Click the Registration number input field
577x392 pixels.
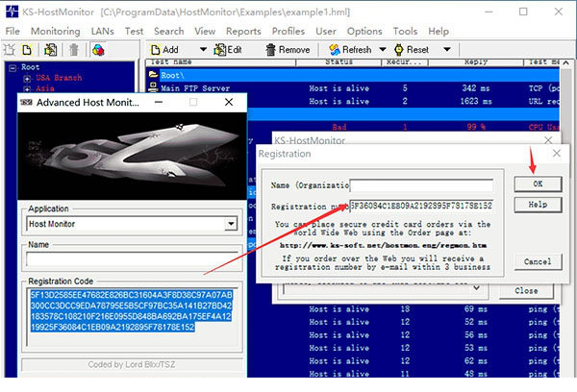(421, 206)
